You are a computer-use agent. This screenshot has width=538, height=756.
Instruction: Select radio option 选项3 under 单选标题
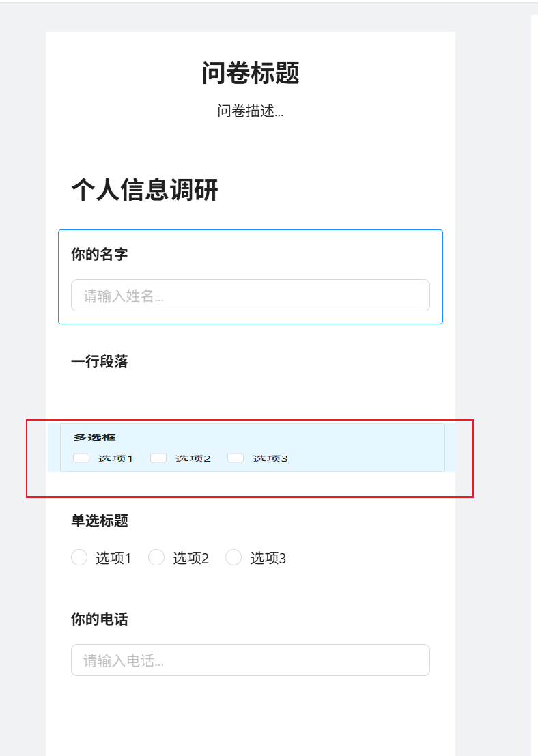click(x=233, y=557)
